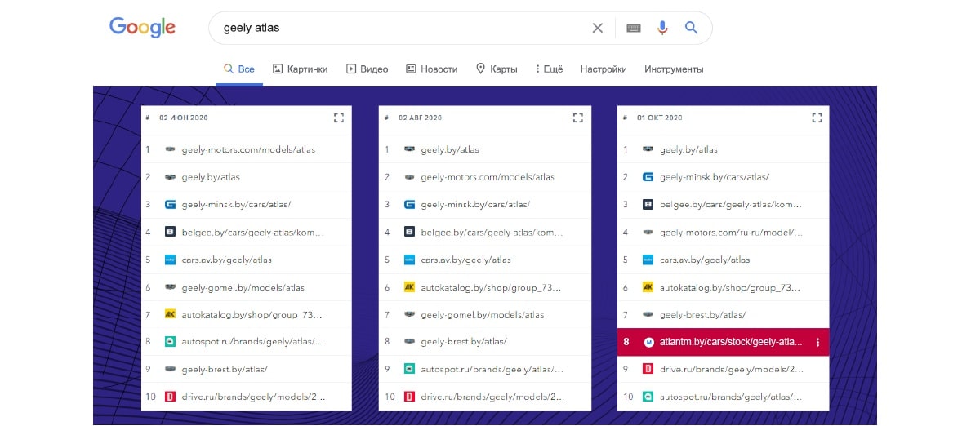This screenshot has width=980, height=426.
Task: Click cars.av.by/geely/atlas in August list
Action: 466,260
